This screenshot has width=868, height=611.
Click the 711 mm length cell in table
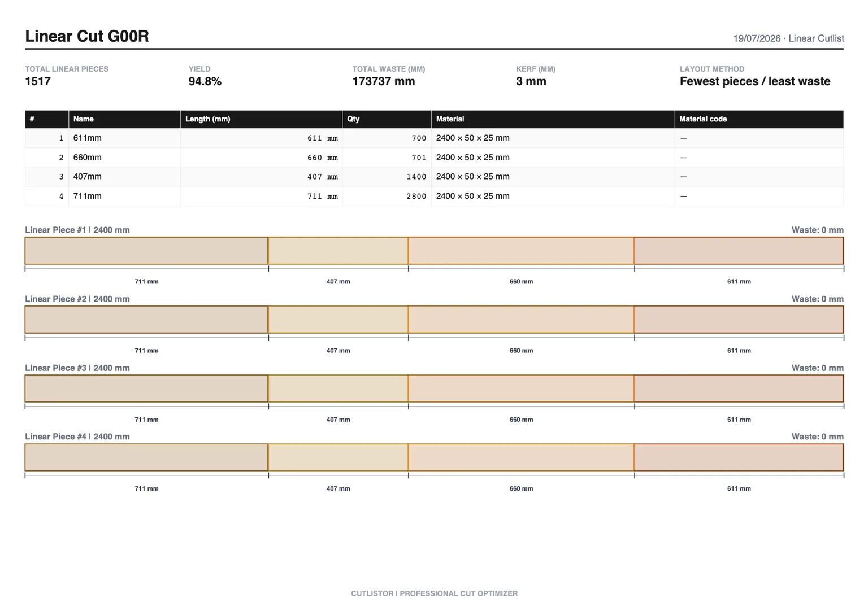click(x=261, y=196)
